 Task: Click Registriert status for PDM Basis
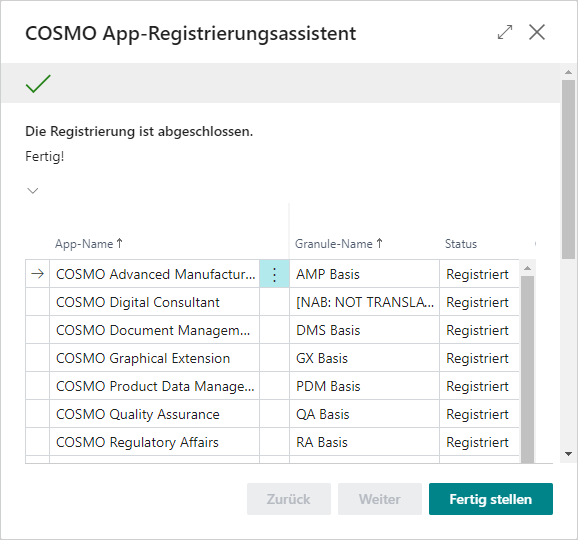[x=479, y=386]
